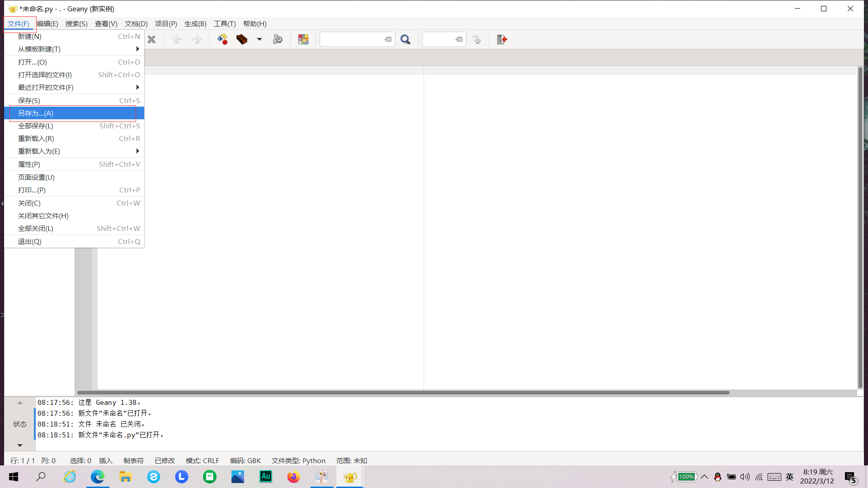Click the compile file toolbar icon
This screenshot has width=868, height=488.
tap(222, 39)
